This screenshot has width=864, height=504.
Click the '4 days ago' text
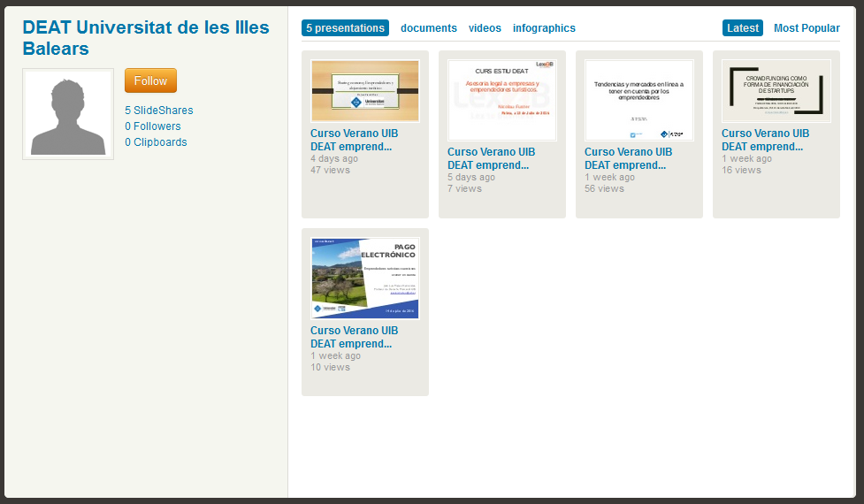[334, 158]
